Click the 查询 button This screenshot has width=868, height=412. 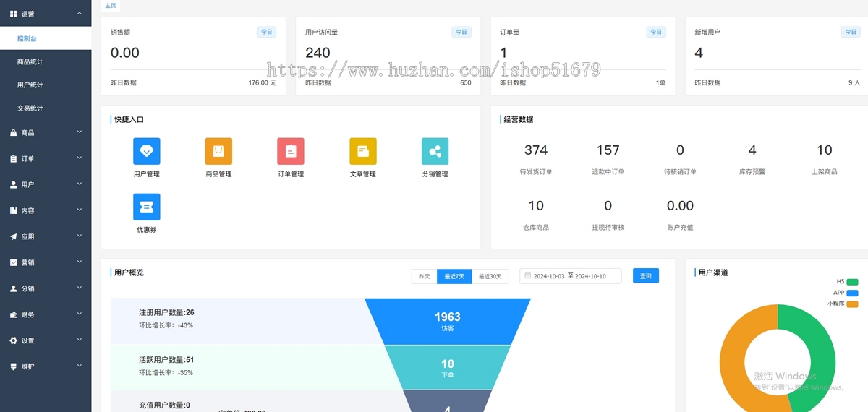pyautogui.click(x=646, y=276)
